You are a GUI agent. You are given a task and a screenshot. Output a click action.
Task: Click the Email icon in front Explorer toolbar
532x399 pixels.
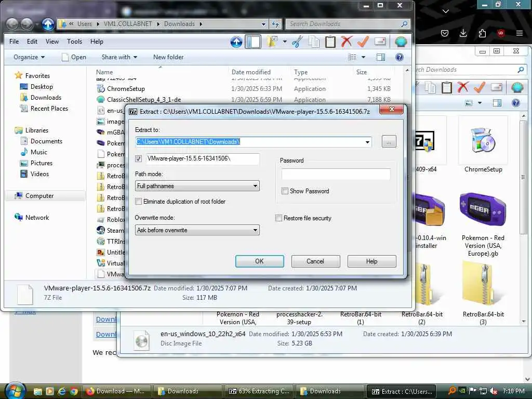pyautogui.click(x=380, y=42)
